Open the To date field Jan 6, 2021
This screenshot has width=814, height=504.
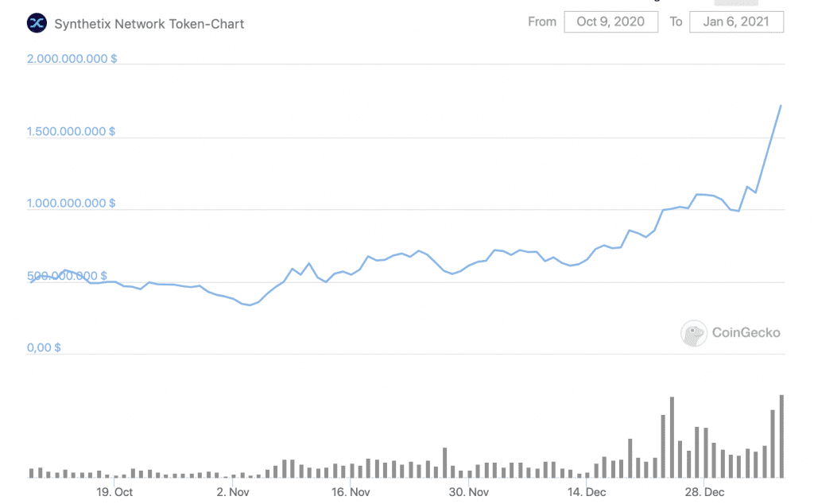736,21
